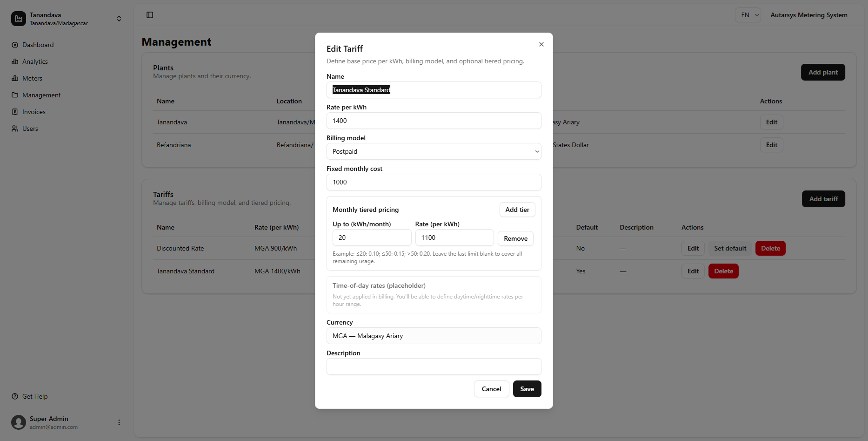Click into the Description text field
Viewport: 868px width, 441px height.
[x=434, y=366]
